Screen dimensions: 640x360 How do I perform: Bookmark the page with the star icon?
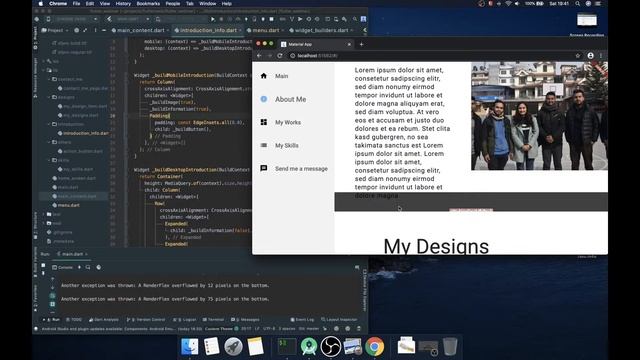[x=578, y=56]
